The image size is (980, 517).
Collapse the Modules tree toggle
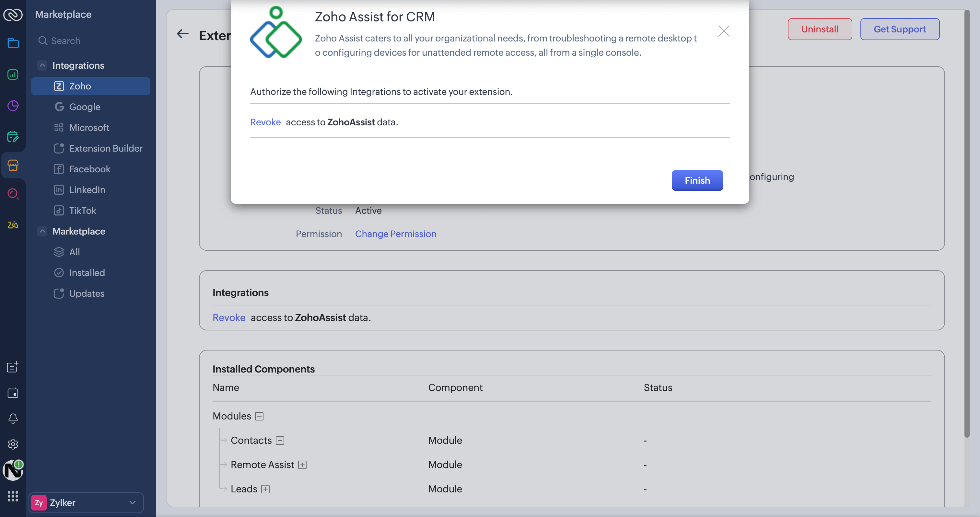[259, 416]
